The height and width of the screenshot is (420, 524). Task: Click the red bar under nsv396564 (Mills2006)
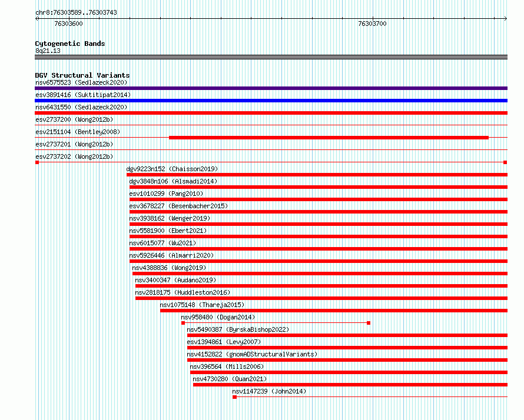(x=349, y=372)
